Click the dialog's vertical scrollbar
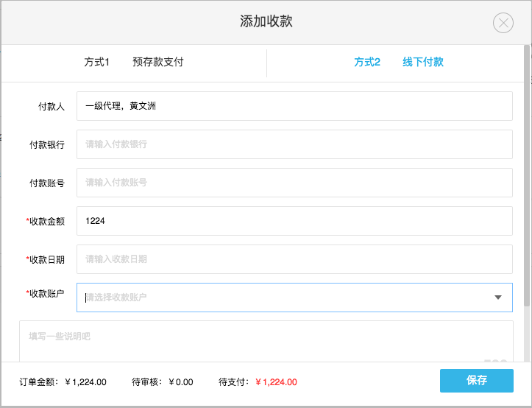 pyautogui.click(x=527, y=177)
